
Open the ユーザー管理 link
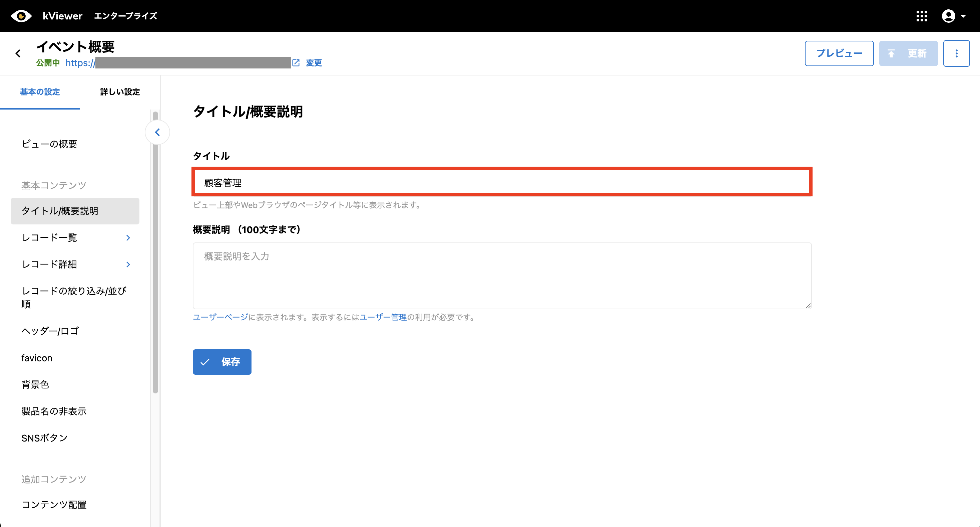tap(383, 317)
